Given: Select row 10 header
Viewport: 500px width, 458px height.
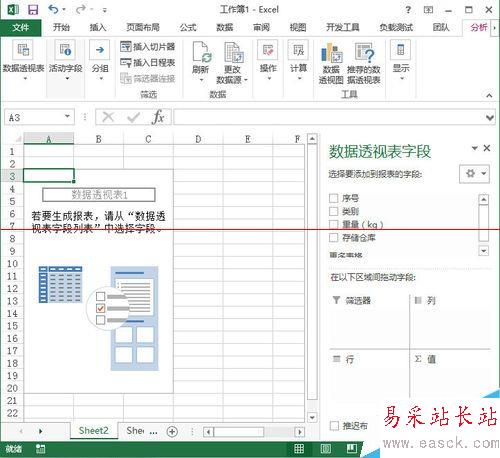Looking at the screenshot, I should [12, 264].
